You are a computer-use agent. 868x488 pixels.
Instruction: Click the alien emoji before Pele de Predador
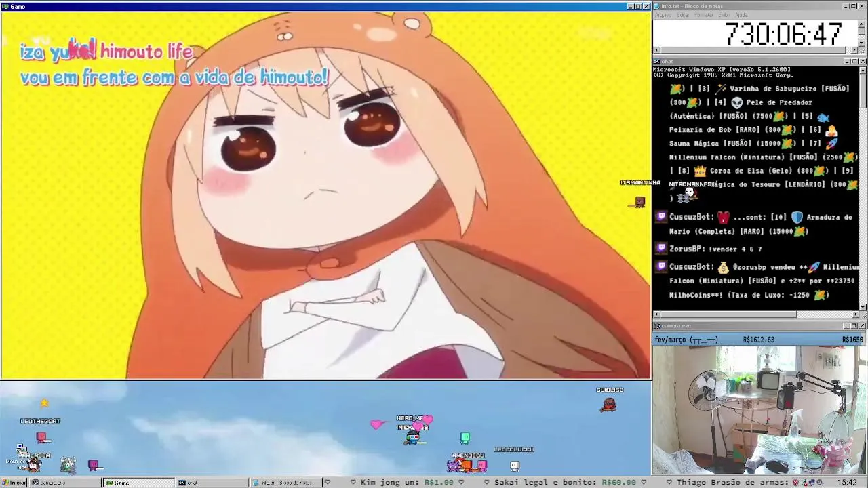(737, 102)
